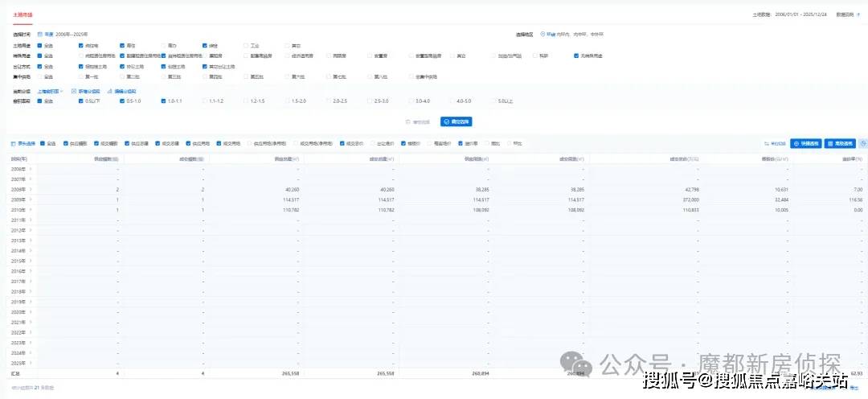The height and width of the screenshot is (399, 868).
Task: Switch to the 土地市场 tab
Action: (23, 14)
